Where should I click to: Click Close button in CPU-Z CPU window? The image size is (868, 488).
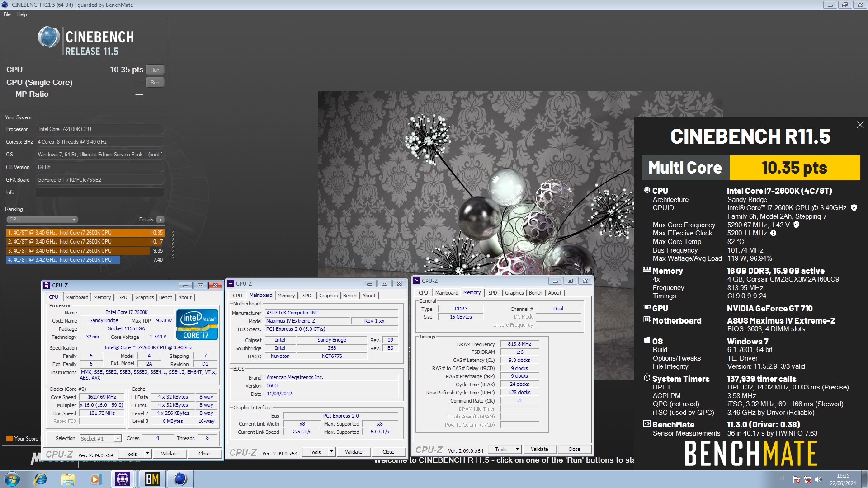[204, 454]
